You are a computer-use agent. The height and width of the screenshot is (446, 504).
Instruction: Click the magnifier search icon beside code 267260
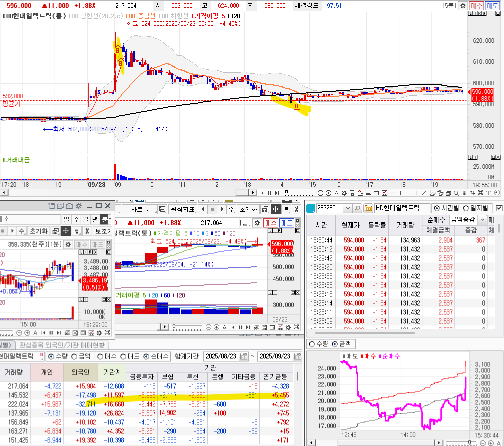click(x=358, y=208)
